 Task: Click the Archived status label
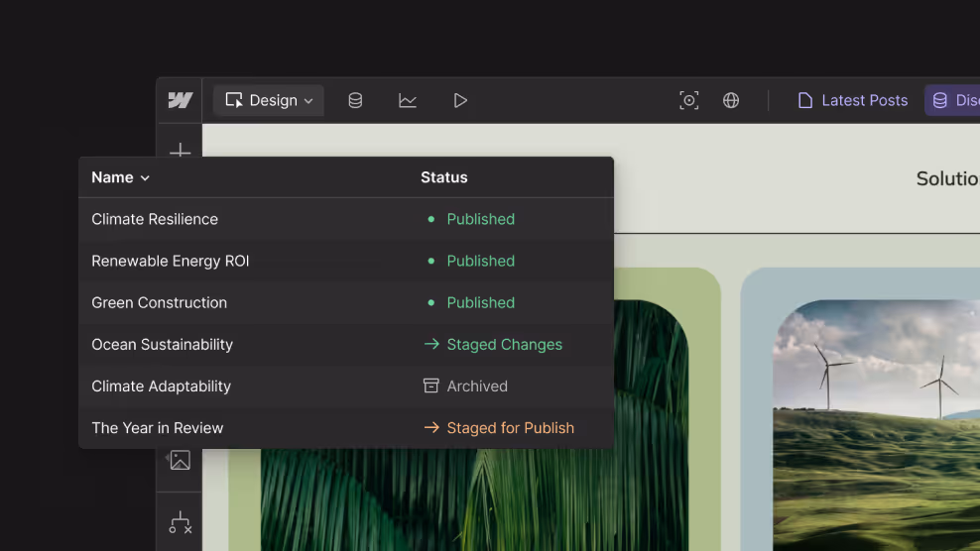477,386
